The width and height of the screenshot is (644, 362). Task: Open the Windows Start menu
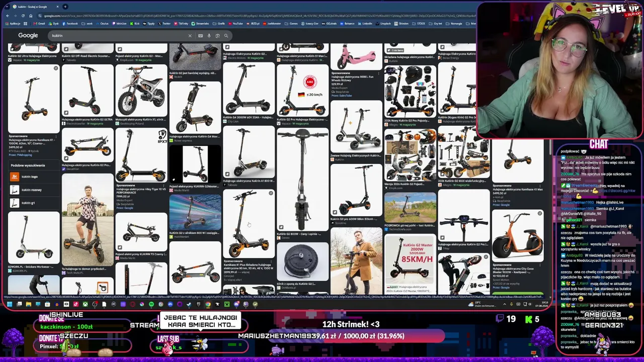click(x=10, y=304)
